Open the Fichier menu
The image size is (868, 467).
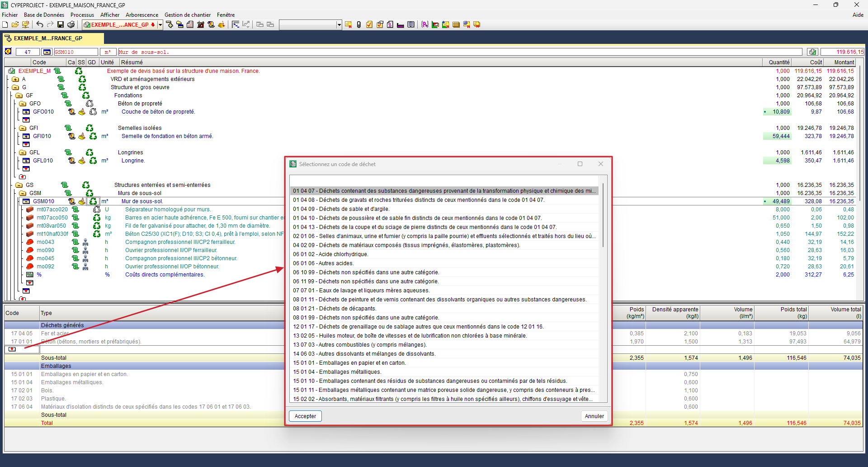9,15
